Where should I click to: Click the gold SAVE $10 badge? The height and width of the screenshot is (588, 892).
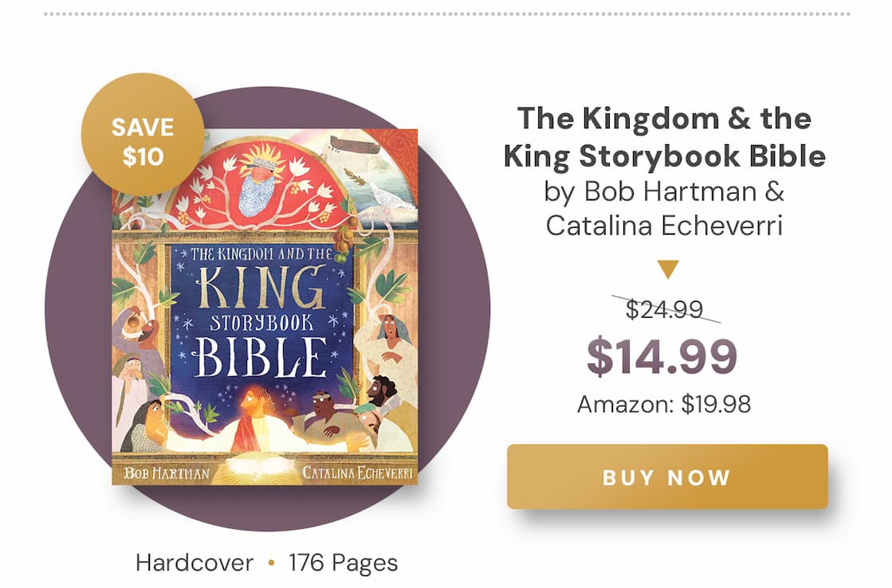[x=143, y=134]
